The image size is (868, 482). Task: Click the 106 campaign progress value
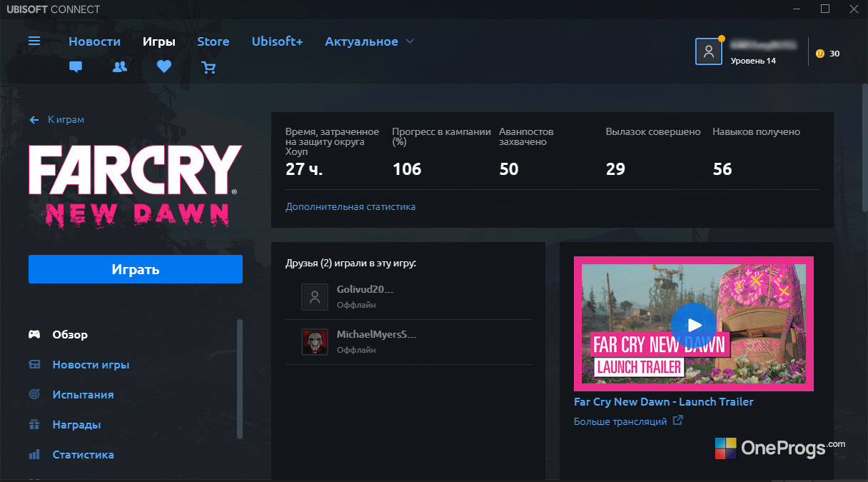point(407,169)
